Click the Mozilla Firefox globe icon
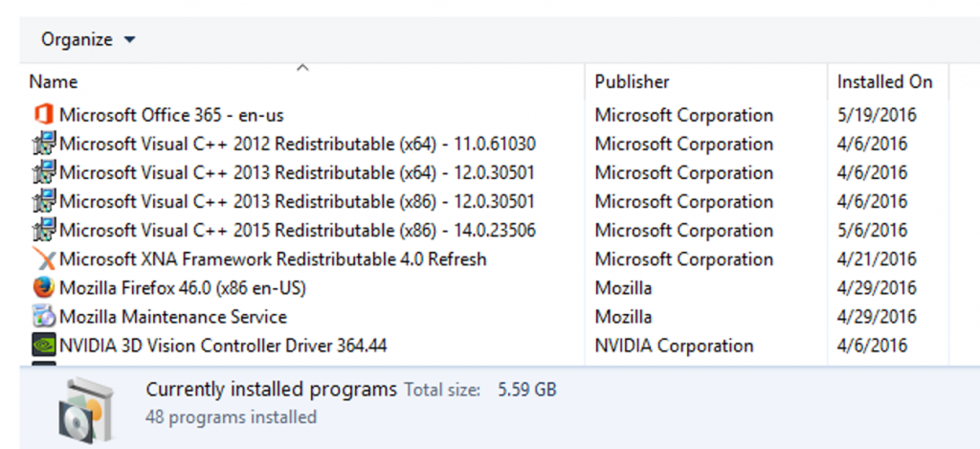980x449 pixels. tap(43, 287)
